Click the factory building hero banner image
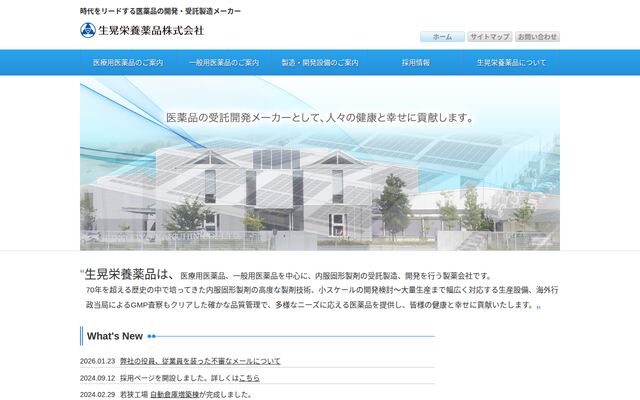The height and width of the screenshot is (400, 640). coord(320,163)
